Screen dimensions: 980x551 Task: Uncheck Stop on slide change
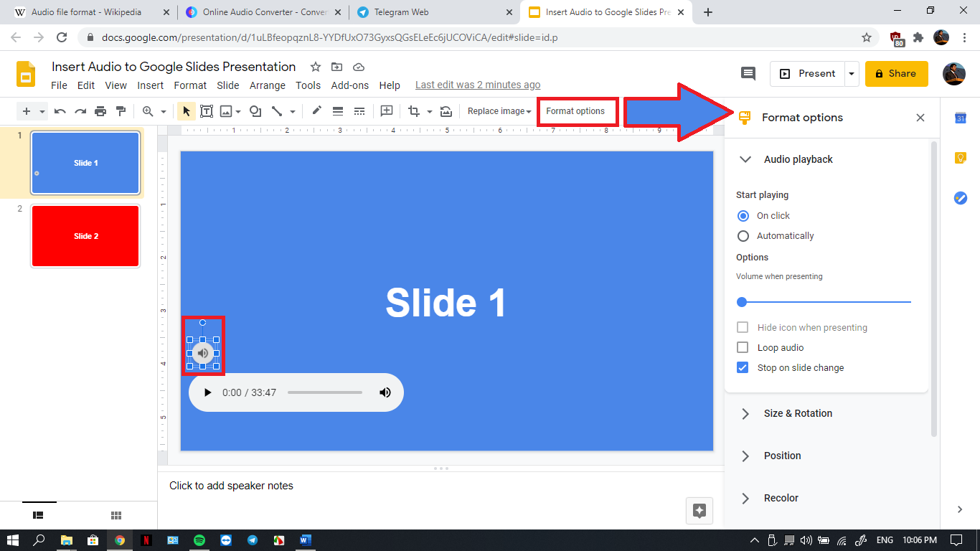point(743,367)
